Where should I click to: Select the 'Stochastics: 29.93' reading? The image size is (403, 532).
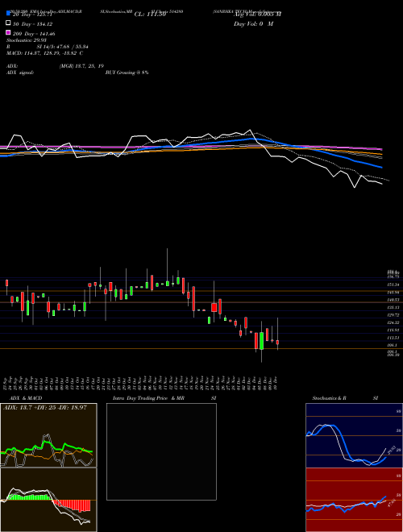pyautogui.click(x=26, y=40)
